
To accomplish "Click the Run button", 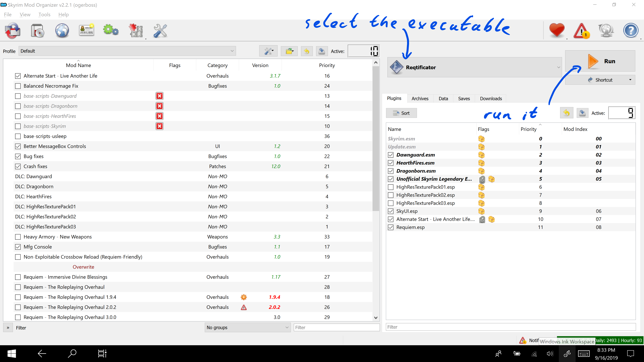I will coord(600,61).
